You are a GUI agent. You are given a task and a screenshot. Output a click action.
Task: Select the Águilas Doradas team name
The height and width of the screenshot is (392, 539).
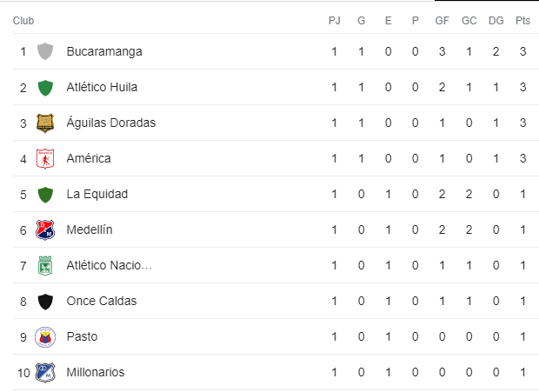(110, 123)
